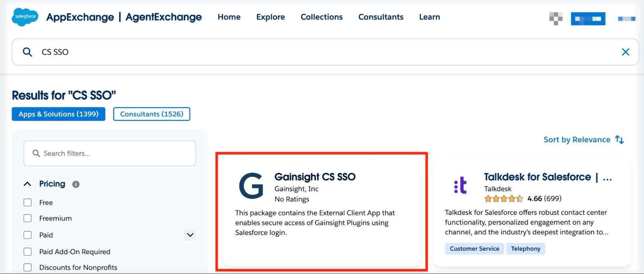Click the AppExchange title link
644x274 pixels.
pyautogui.click(x=80, y=17)
